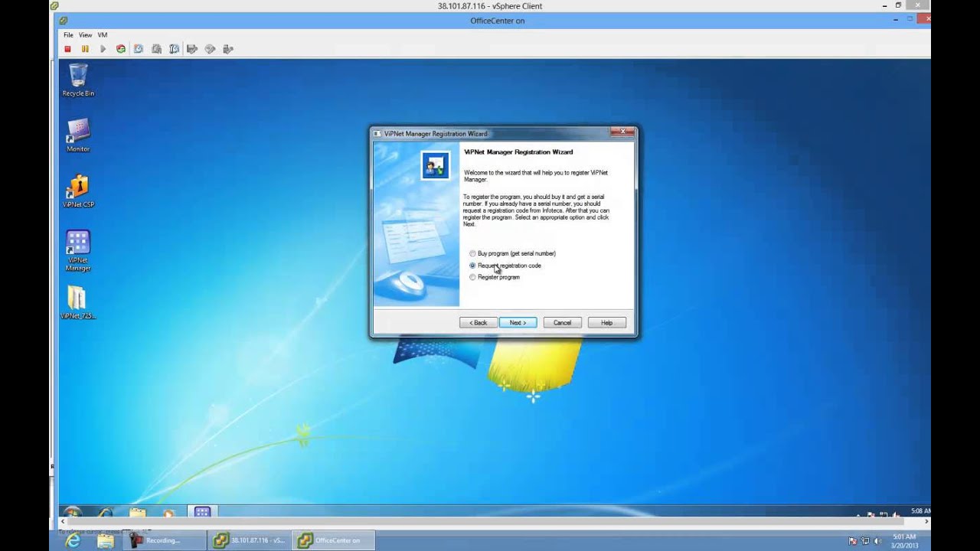The image size is (980, 551).
Task: Click the host volume speaker icon
Action: [x=877, y=541]
